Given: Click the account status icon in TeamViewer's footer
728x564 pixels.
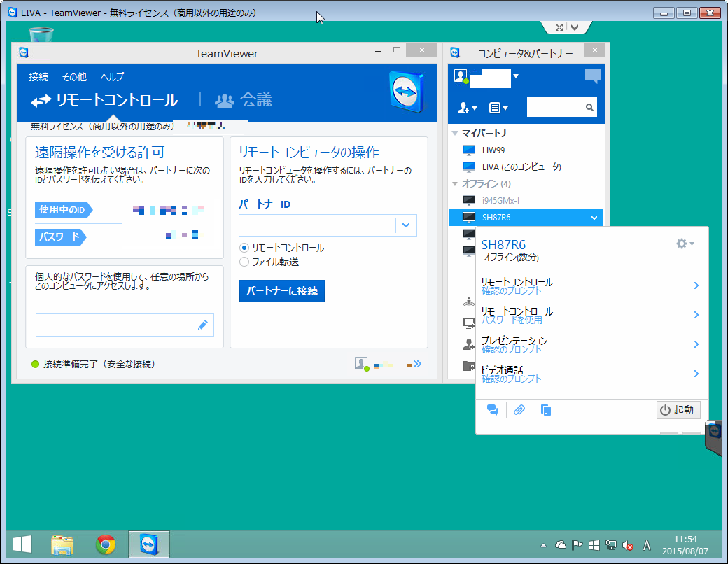Looking at the screenshot, I should [362, 364].
